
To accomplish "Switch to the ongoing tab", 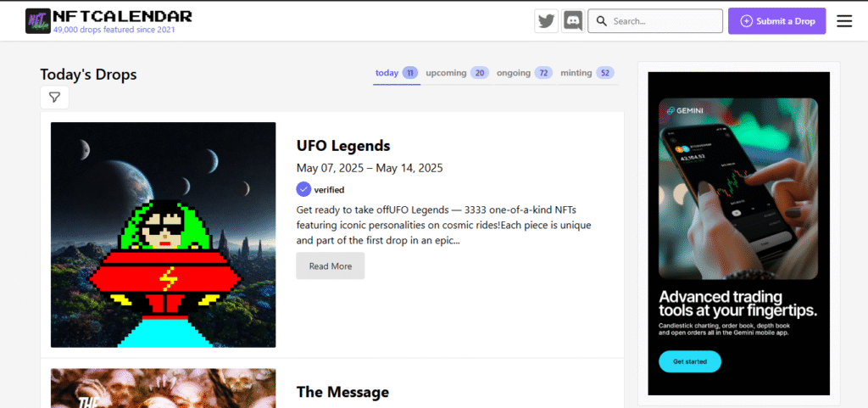I will click(524, 73).
